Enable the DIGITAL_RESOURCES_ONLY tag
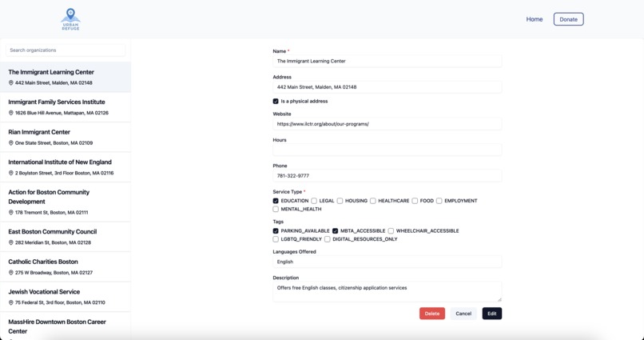The image size is (644, 340). click(328, 239)
